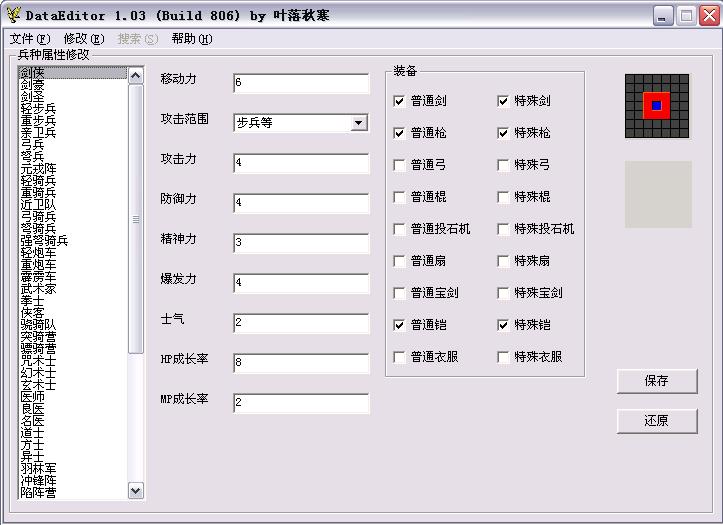Screen dimensions: 723x525
Task: Enable the 普通衣服 checkbox
Action: coord(399,357)
